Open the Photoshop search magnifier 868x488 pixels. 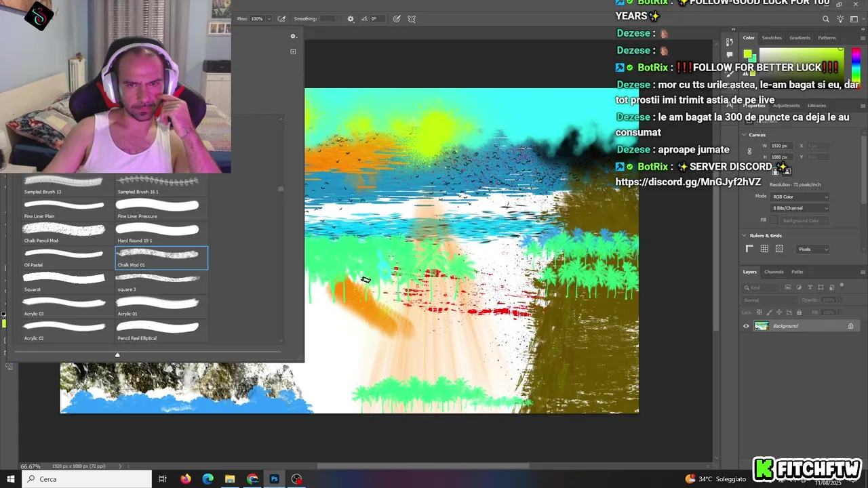point(825,19)
